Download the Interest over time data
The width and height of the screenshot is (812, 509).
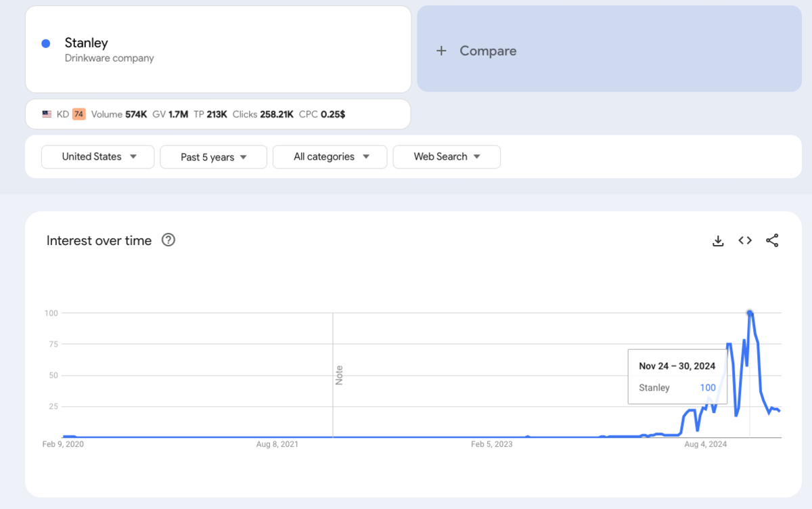[718, 240]
